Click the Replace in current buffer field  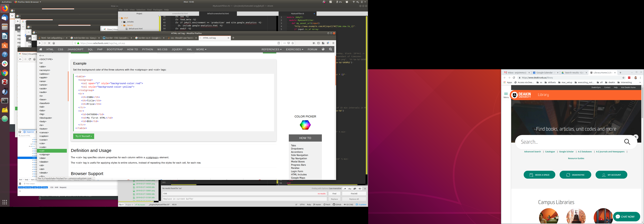click(244, 199)
